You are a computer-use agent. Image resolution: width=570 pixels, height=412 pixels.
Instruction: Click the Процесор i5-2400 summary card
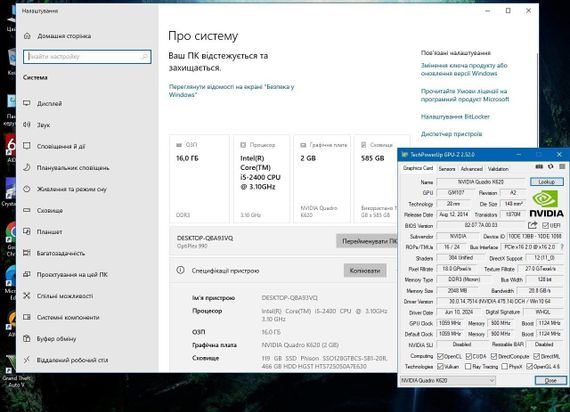click(261, 179)
